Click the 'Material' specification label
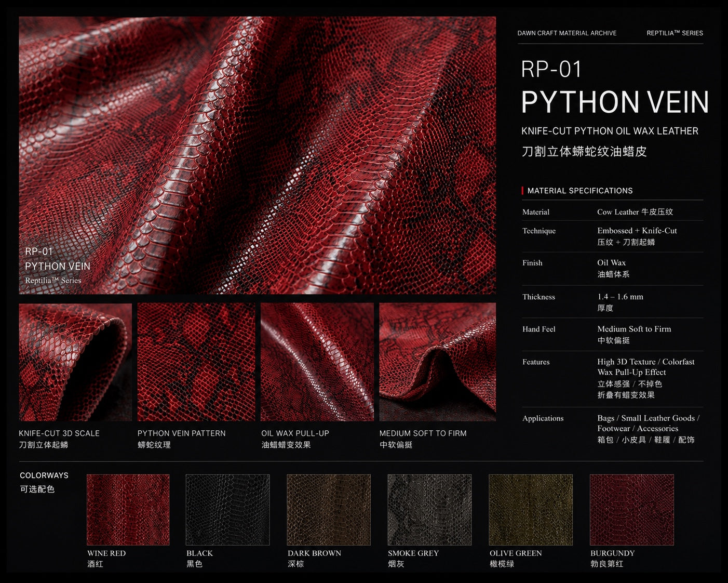 [536, 212]
